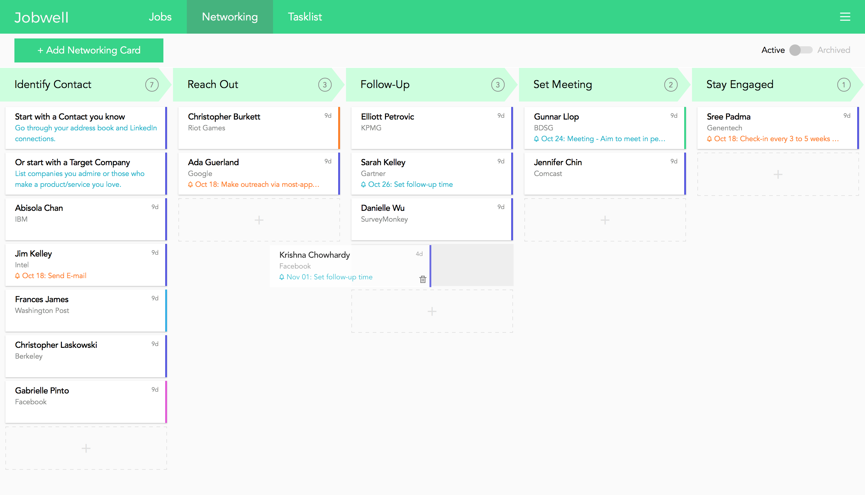Click bell icon on Gunnar Llop reminder

(536, 139)
